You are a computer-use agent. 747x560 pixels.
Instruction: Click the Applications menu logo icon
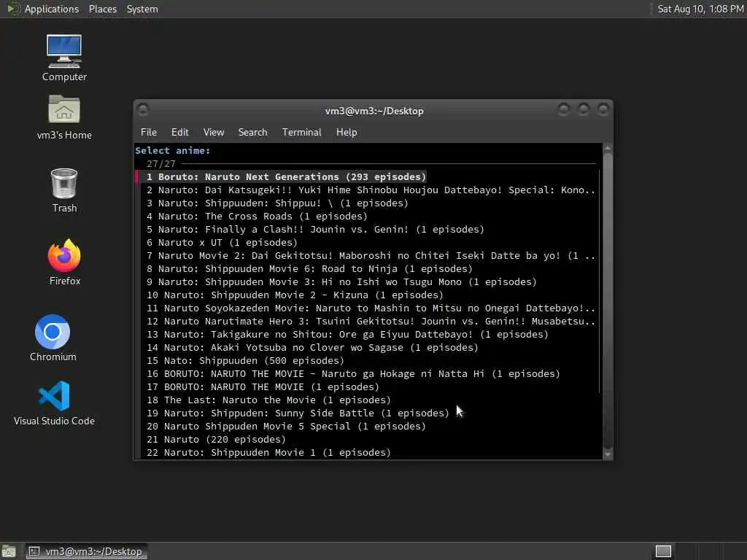click(13, 9)
